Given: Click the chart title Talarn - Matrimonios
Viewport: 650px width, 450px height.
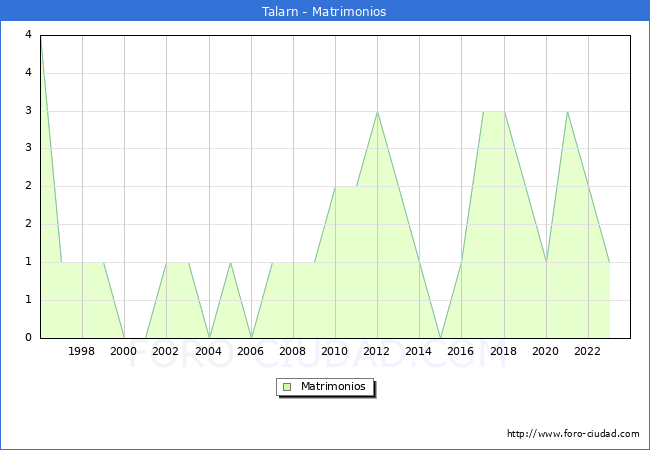Looking at the screenshot, I should [x=324, y=11].
